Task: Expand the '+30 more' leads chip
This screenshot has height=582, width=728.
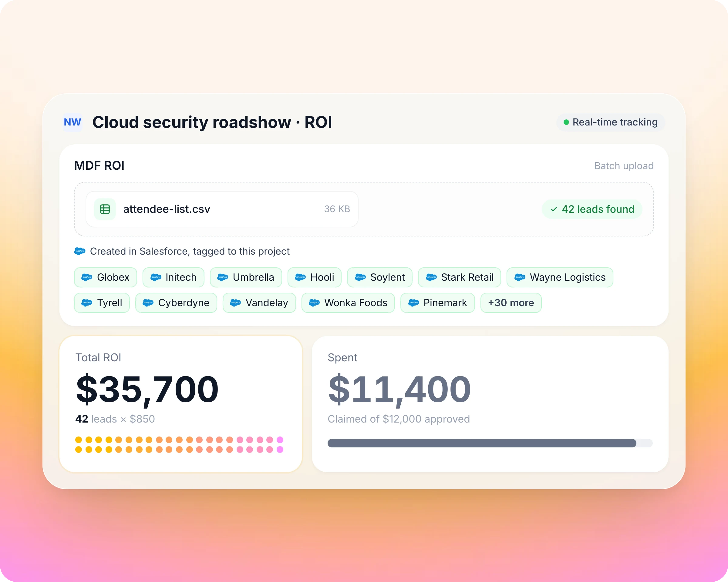Action: pos(511,303)
